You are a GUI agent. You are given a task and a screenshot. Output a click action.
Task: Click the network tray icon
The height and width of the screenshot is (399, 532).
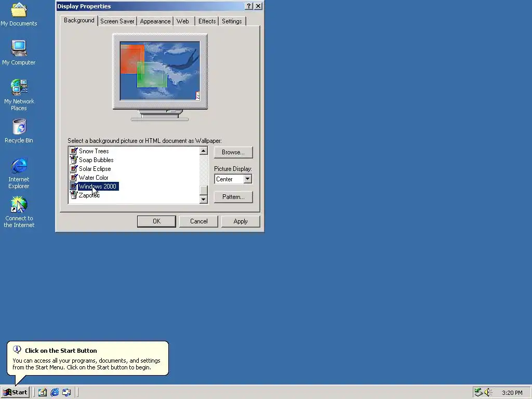click(x=478, y=393)
